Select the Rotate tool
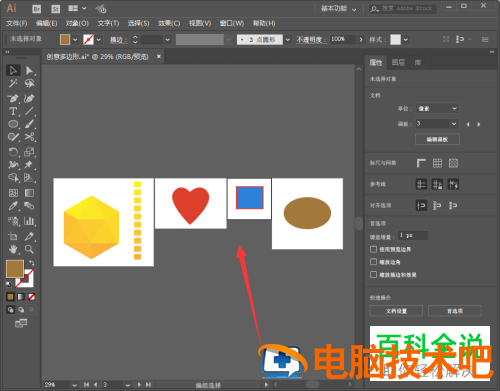 (x=13, y=152)
